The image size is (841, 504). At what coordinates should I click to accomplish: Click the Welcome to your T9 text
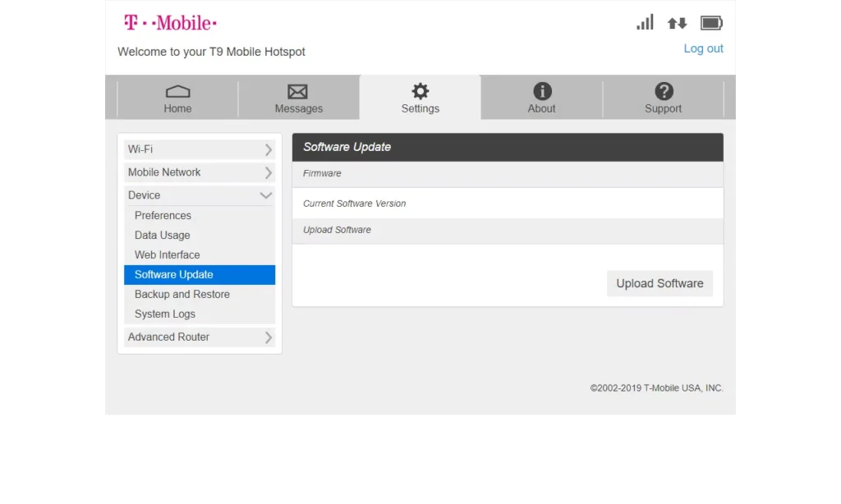tap(211, 52)
